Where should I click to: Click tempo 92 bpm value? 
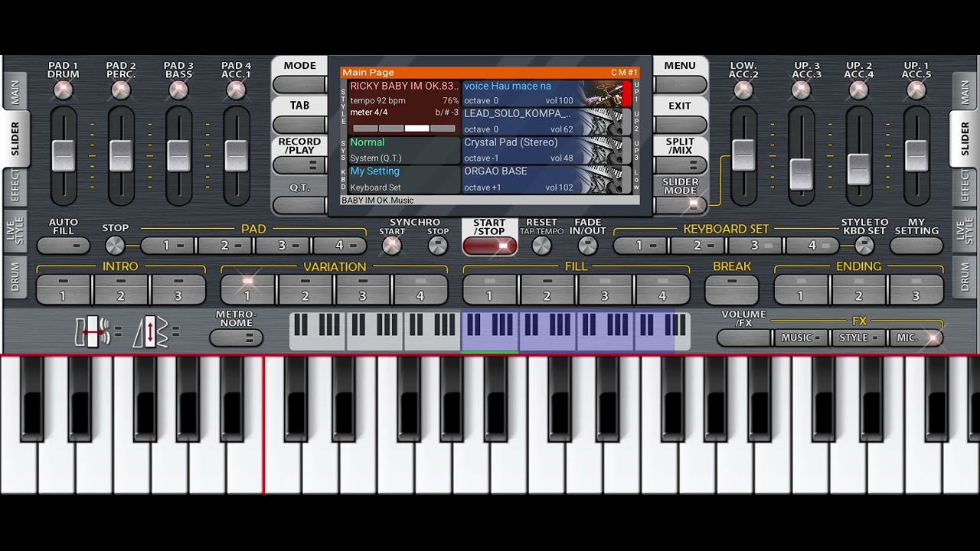(x=377, y=100)
